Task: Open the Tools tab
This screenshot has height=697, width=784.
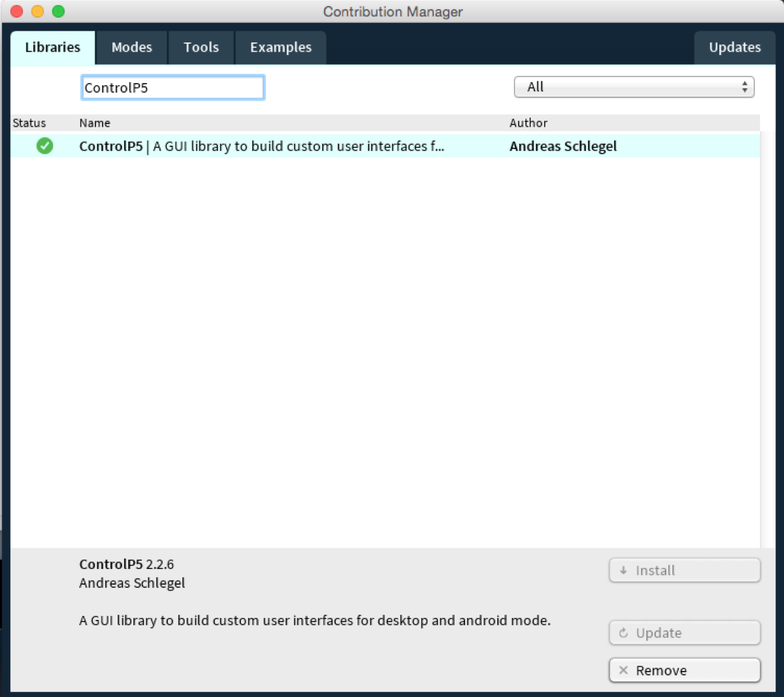Action: coord(201,48)
